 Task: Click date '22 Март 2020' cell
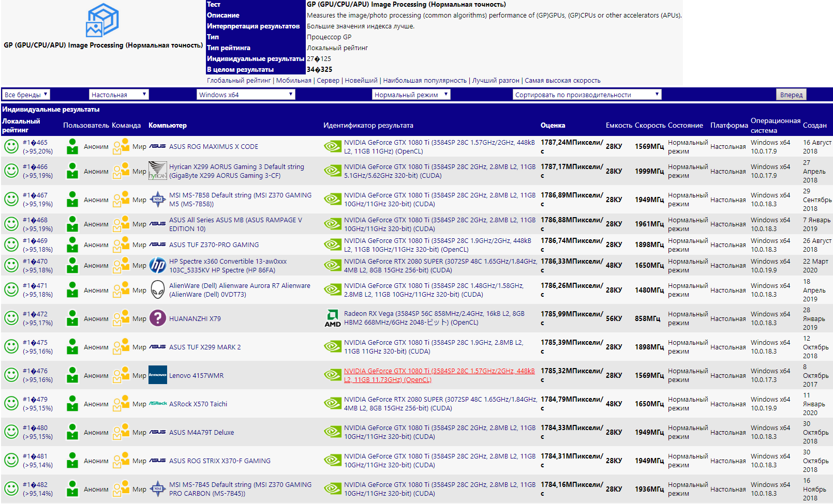[815, 265]
